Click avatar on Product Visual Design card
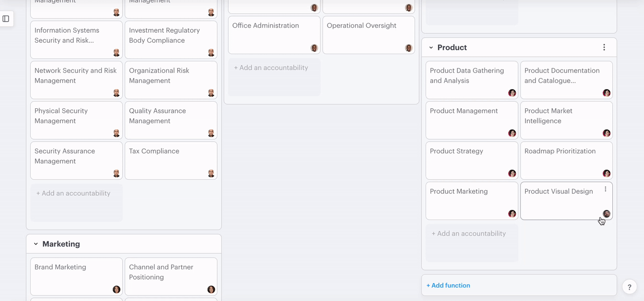The width and height of the screenshot is (644, 301). point(606,214)
